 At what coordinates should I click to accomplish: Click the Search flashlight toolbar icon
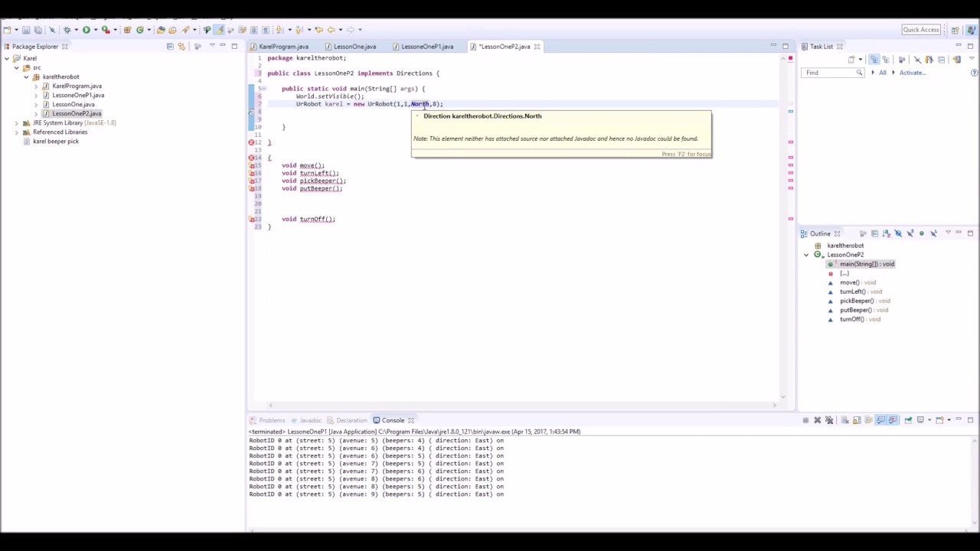pos(185,30)
